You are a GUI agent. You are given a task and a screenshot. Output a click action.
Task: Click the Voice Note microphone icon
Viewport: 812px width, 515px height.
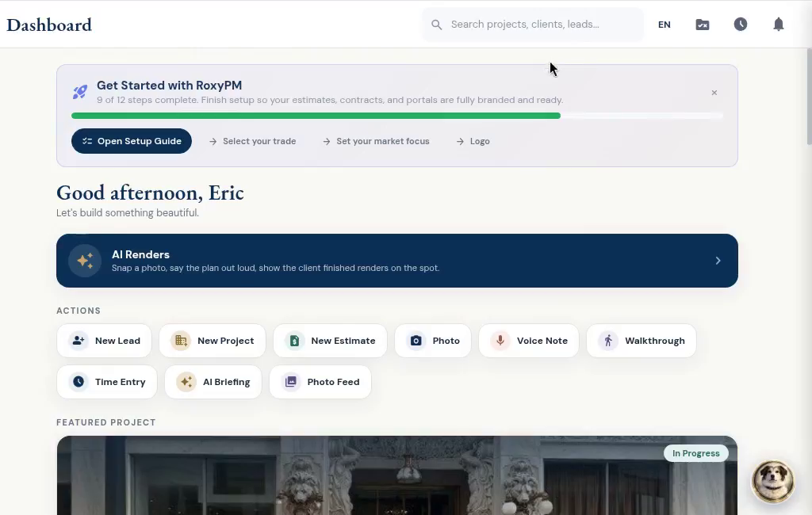[x=500, y=341]
